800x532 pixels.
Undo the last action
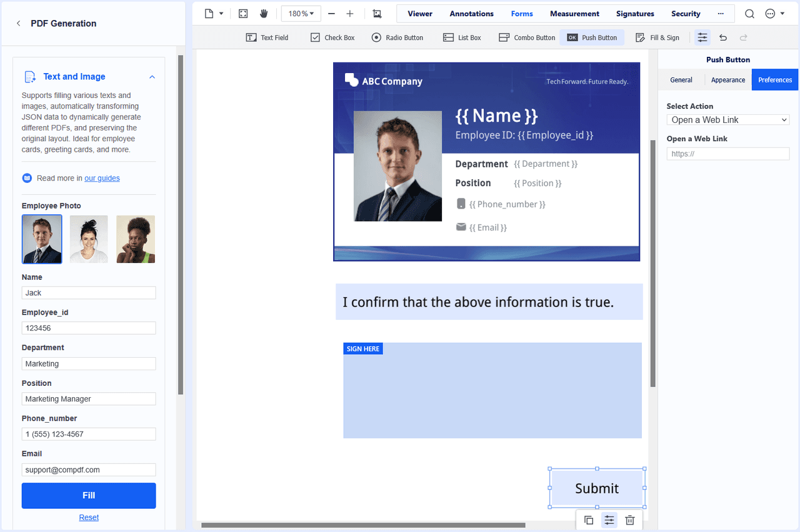[723, 37]
